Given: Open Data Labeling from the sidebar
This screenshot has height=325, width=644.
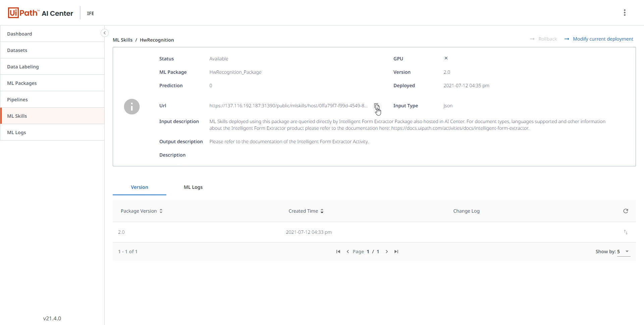Looking at the screenshot, I should point(52,67).
